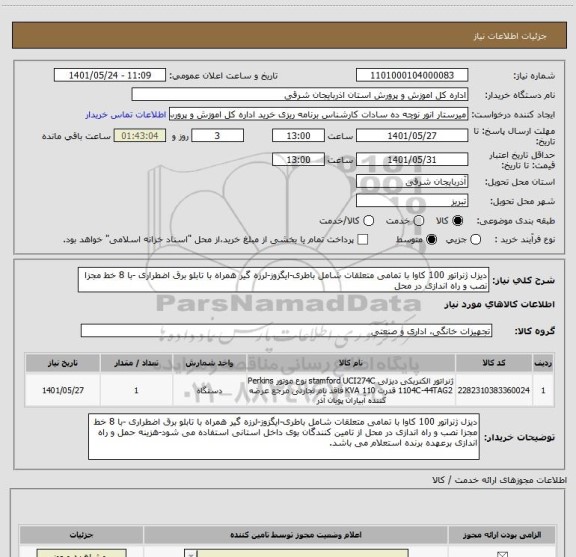Click the request number field 1101000104000083

412,75
